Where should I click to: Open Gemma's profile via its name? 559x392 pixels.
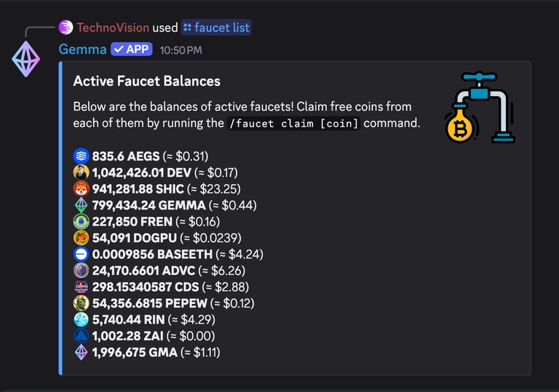click(82, 49)
